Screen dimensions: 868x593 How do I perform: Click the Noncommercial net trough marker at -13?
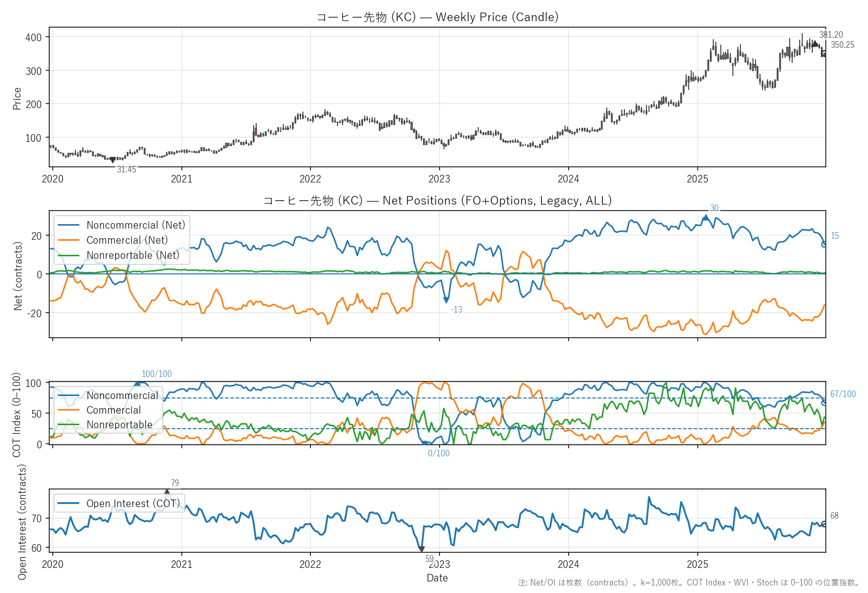[446, 300]
